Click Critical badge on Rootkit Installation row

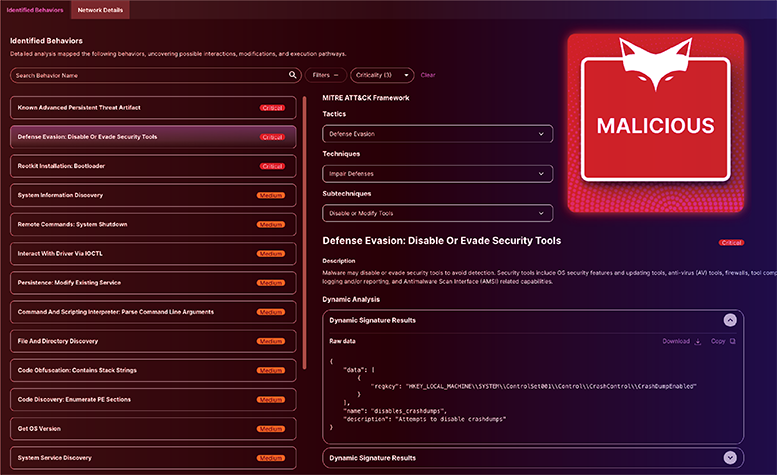tap(273, 166)
